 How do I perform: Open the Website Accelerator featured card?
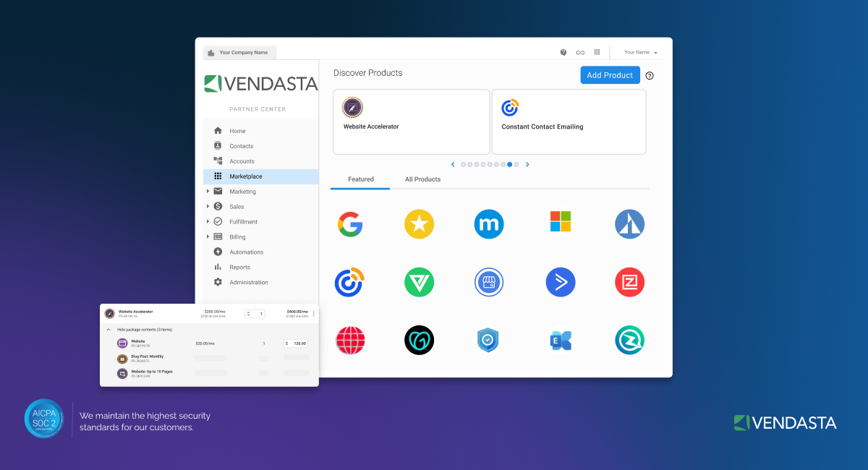tap(412, 121)
